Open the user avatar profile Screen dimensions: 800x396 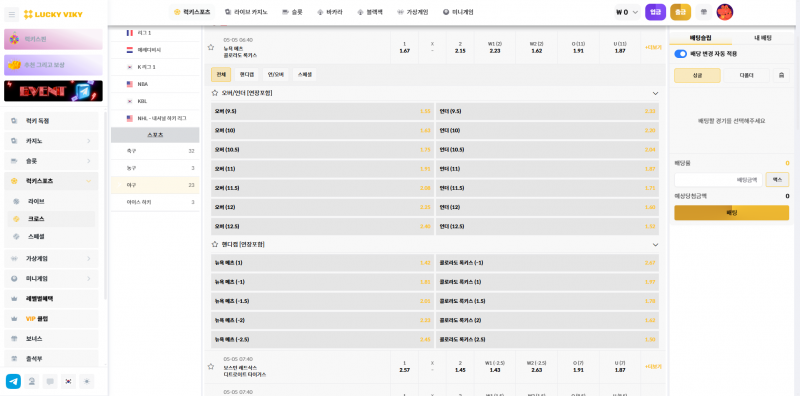pos(725,12)
